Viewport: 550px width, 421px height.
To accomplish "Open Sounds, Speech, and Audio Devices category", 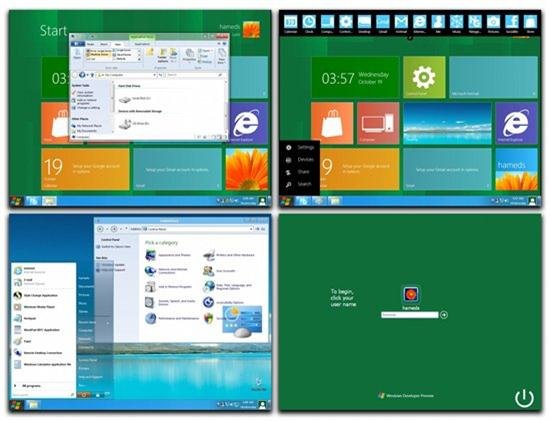I will coord(171,302).
